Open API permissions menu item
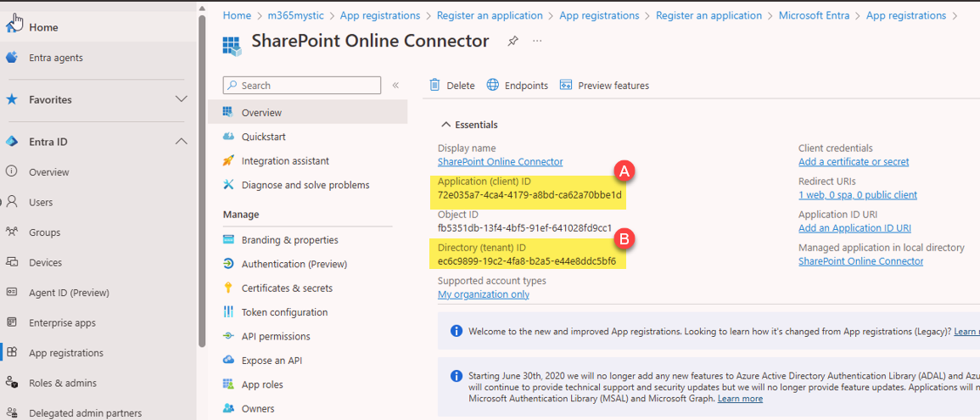980x420 pixels. [x=275, y=336]
